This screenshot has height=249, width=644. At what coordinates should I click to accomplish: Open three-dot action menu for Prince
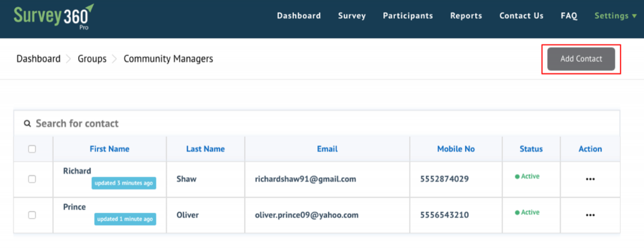(x=590, y=215)
